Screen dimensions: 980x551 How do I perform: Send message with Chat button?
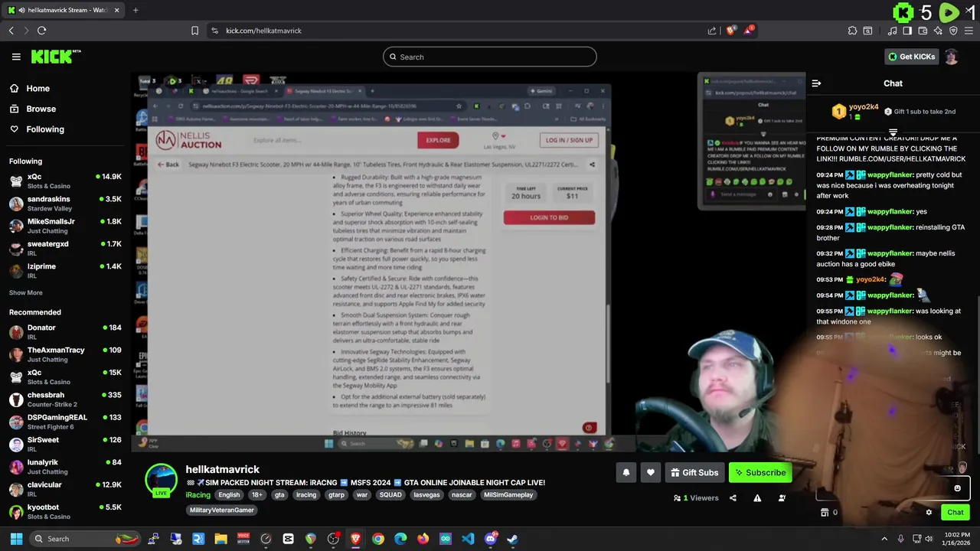click(x=955, y=513)
